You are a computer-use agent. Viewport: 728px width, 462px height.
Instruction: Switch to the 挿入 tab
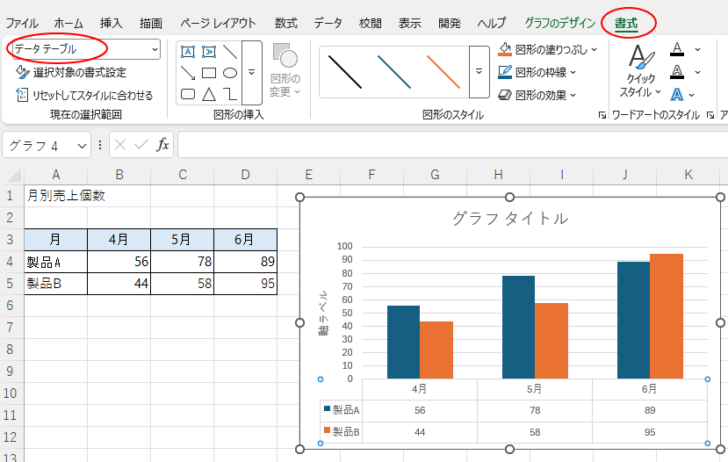coord(111,23)
